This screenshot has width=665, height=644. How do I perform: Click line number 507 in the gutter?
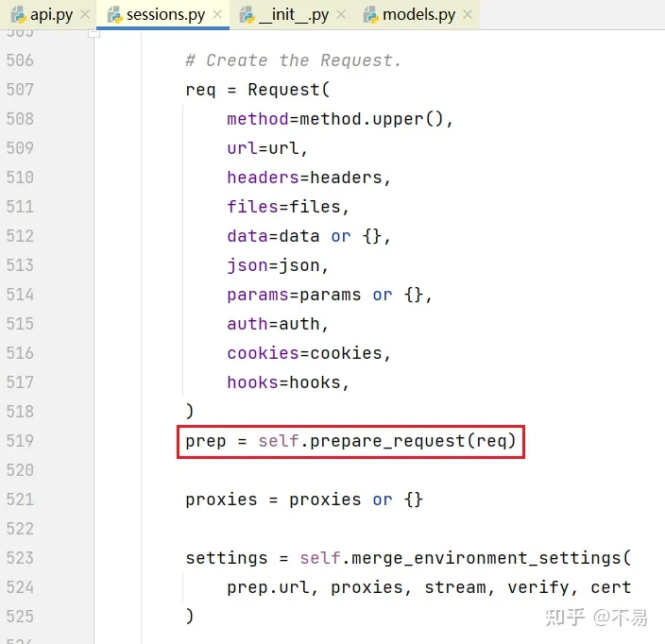click(x=20, y=90)
